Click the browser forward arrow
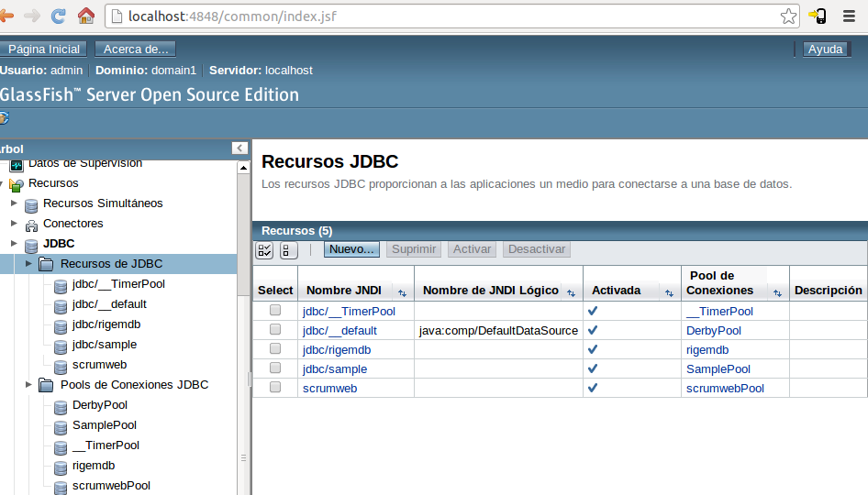Screen dimensions: 868x495 click(x=32, y=16)
